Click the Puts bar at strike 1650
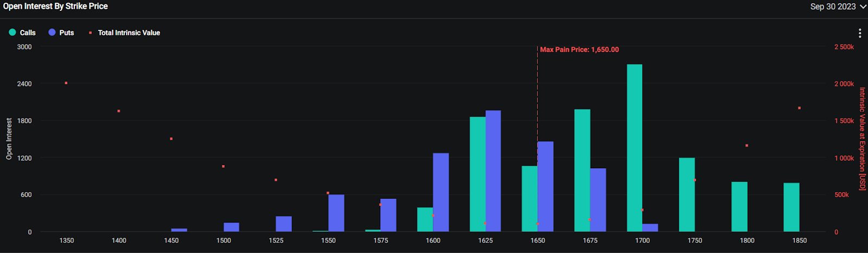 click(x=545, y=187)
